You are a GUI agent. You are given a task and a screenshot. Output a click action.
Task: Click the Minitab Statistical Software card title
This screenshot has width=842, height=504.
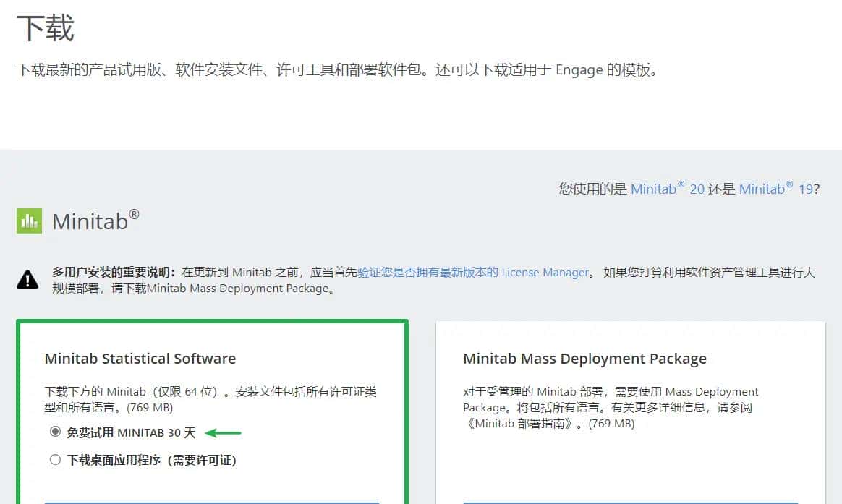point(140,359)
